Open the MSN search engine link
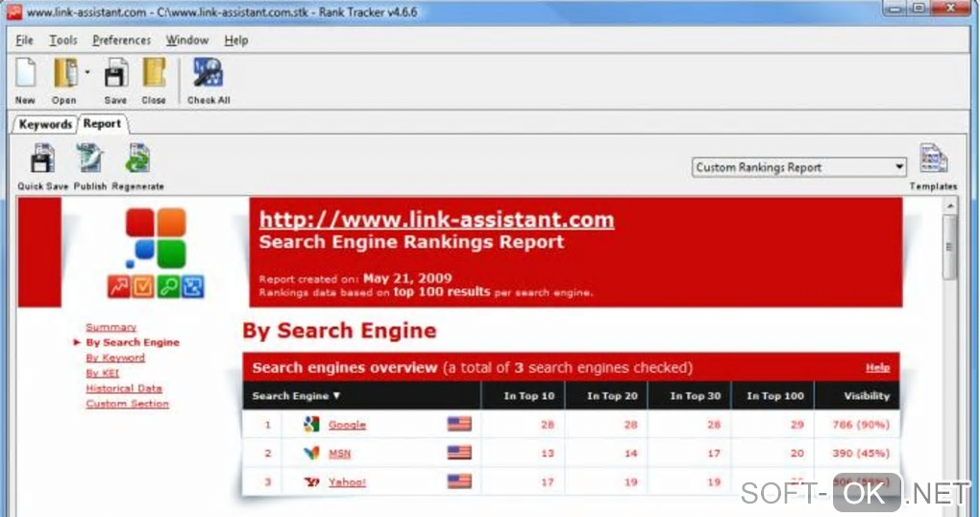Viewport: 980px width, 517px height. 339,454
